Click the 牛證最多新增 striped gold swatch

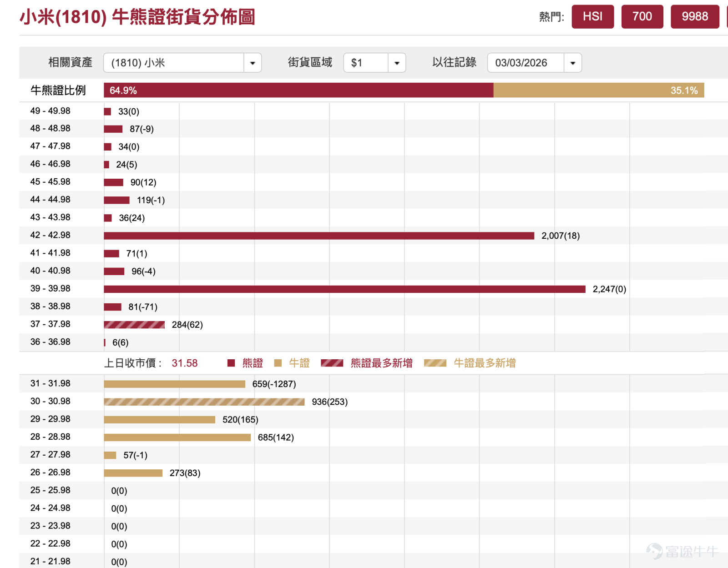click(435, 363)
